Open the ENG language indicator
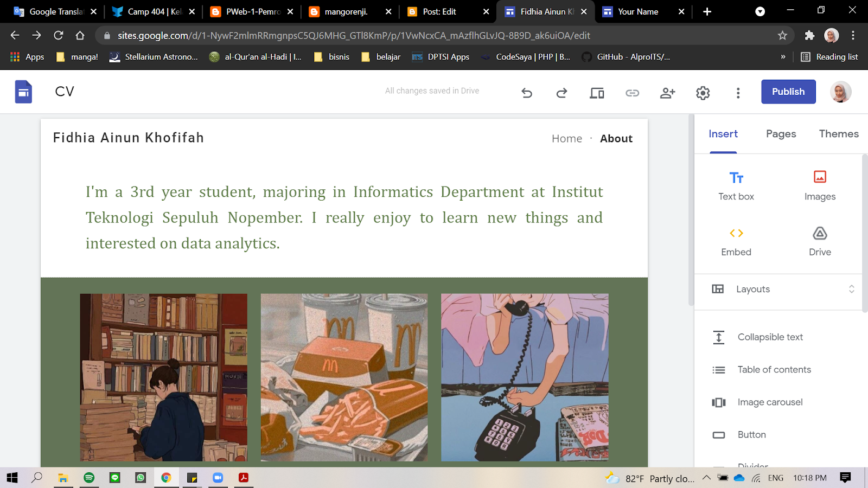Viewport: 868px width, 488px height. tap(776, 478)
